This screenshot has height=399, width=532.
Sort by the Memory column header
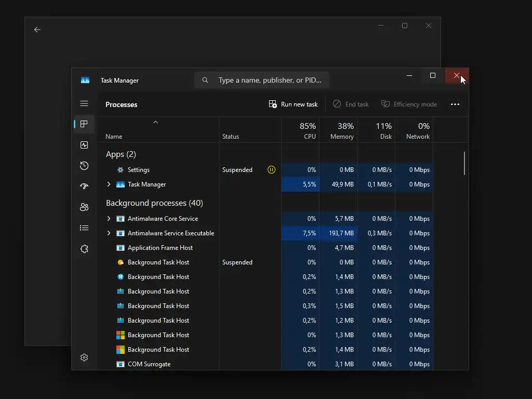(x=338, y=130)
